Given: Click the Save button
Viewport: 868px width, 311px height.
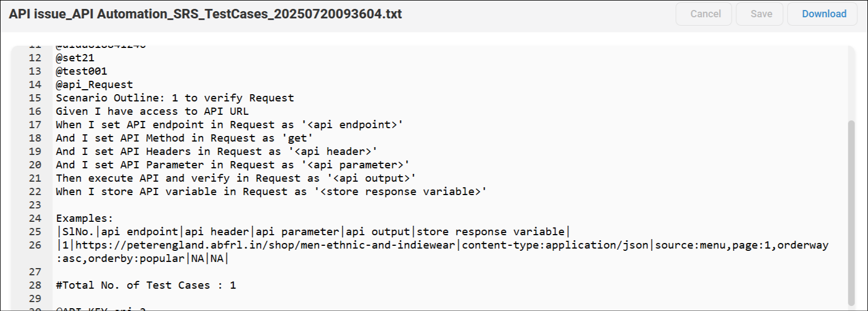Looking at the screenshot, I should click(x=761, y=14).
